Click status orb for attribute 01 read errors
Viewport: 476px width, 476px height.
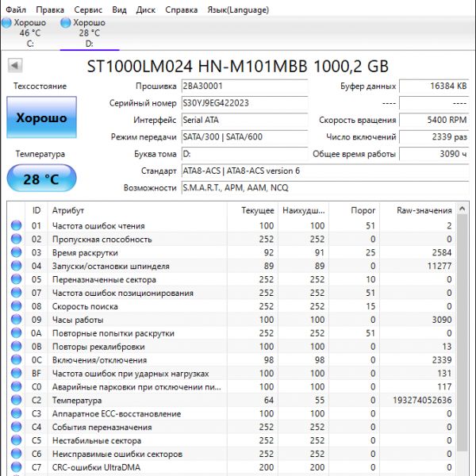point(16,226)
